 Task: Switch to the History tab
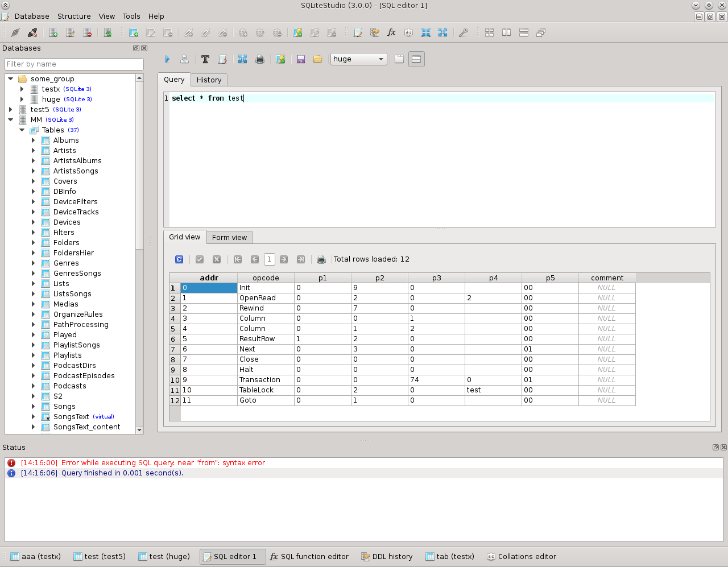point(209,80)
